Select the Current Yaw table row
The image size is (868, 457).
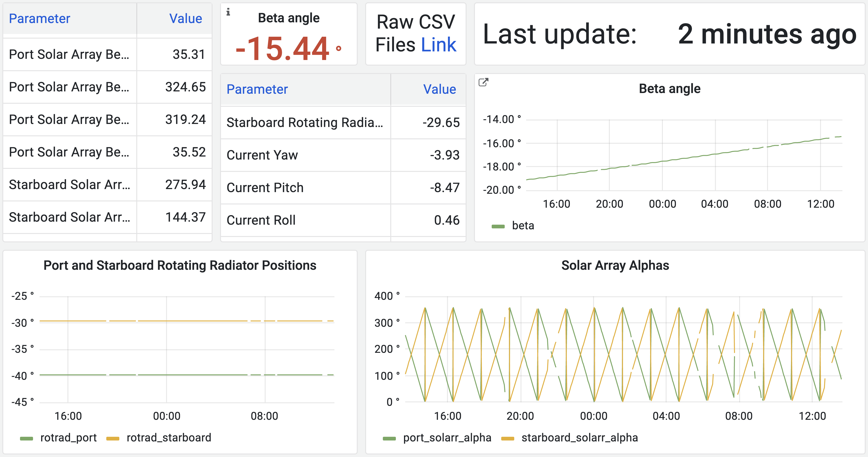[x=262, y=155]
